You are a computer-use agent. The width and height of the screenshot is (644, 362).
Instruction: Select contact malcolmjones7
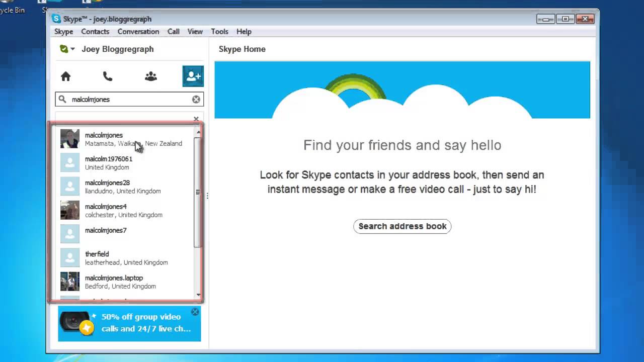126,234
